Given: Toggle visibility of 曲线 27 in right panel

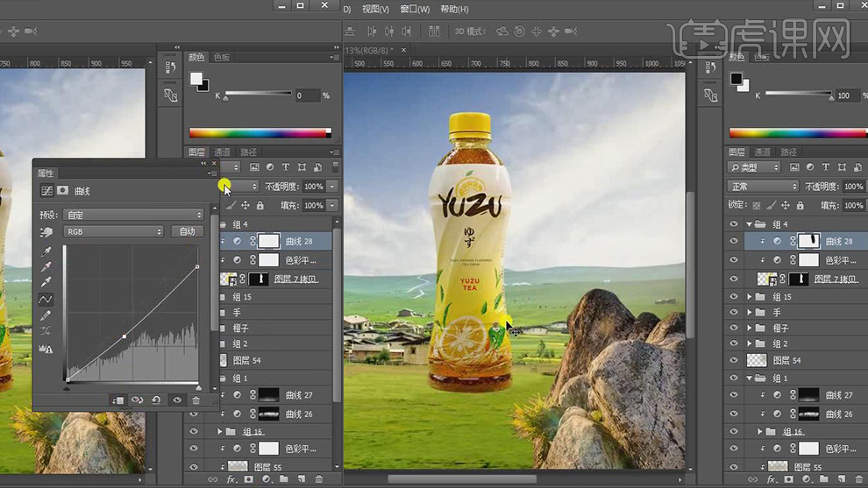Looking at the screenshot, I should click(735, 395).
